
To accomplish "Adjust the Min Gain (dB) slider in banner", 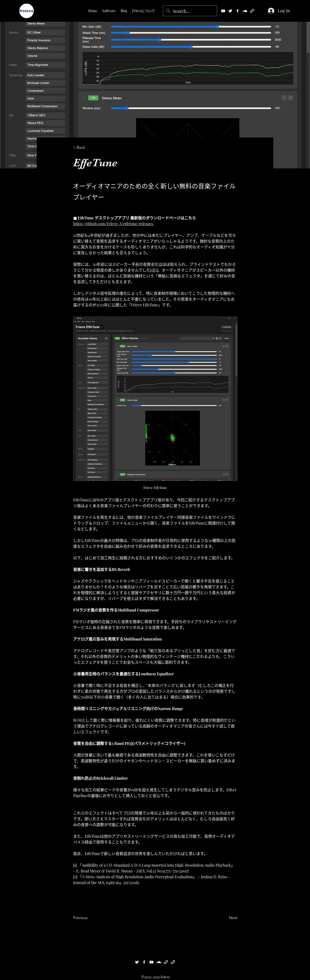I will [191, 27].
